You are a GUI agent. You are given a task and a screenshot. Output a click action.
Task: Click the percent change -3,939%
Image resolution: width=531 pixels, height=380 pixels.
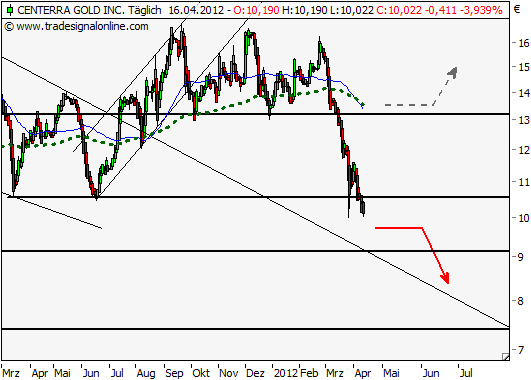click(481, 10)
